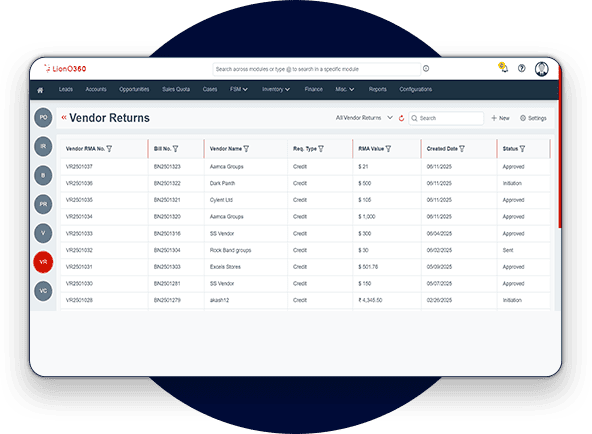
Task: Click vendor return VR2501028 row
Action: [x=305, y=300]
